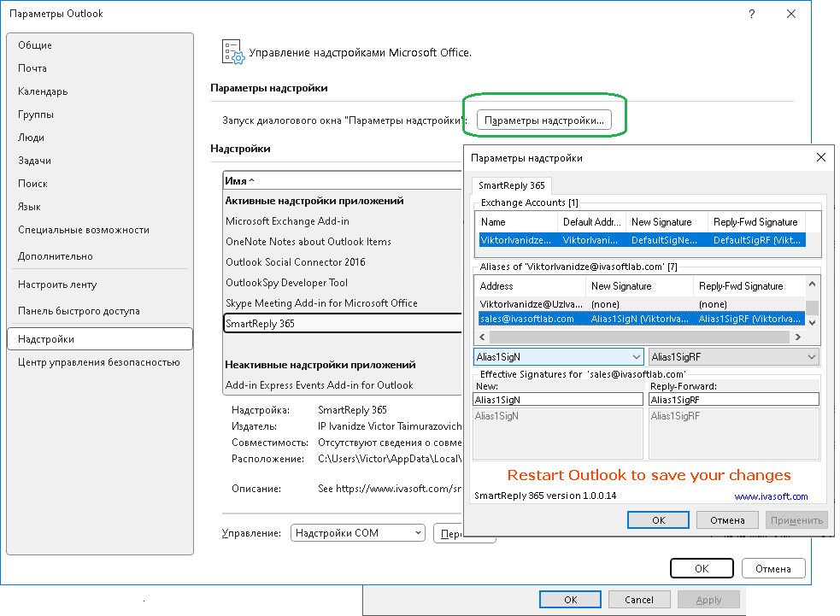This screenshot has width=840, height=616.
Task: Close the Параметры Outlook window
Action: click(x=791, y=14)
